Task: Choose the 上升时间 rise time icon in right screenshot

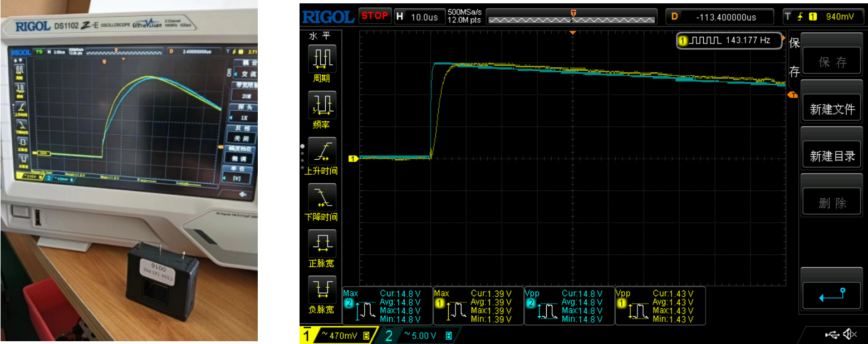Action: 322,151
